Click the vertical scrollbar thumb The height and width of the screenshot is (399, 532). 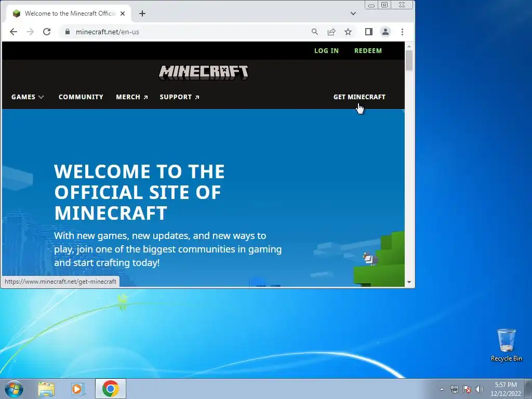tap(409, 60)
